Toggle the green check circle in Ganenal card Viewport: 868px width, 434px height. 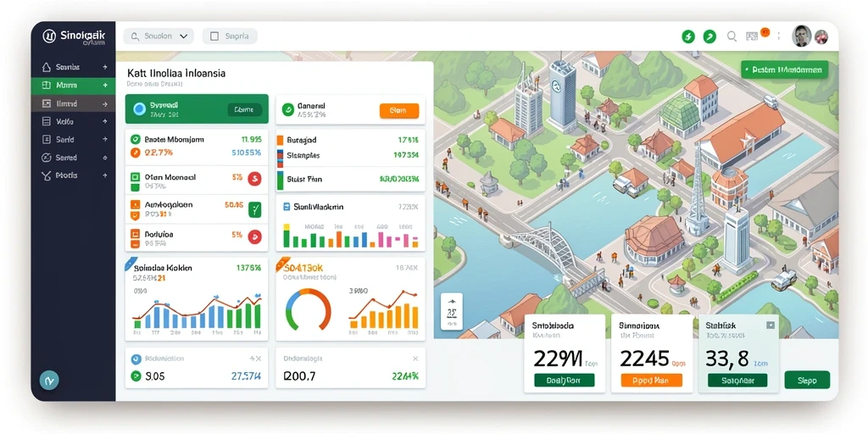pos(288,109)
